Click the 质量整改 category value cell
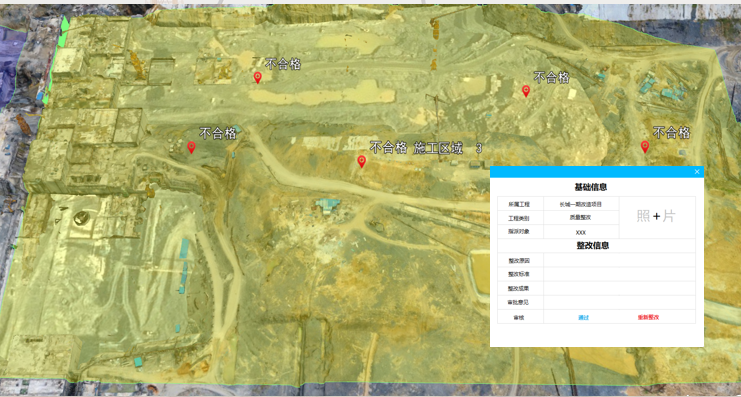 coord(581,218)
